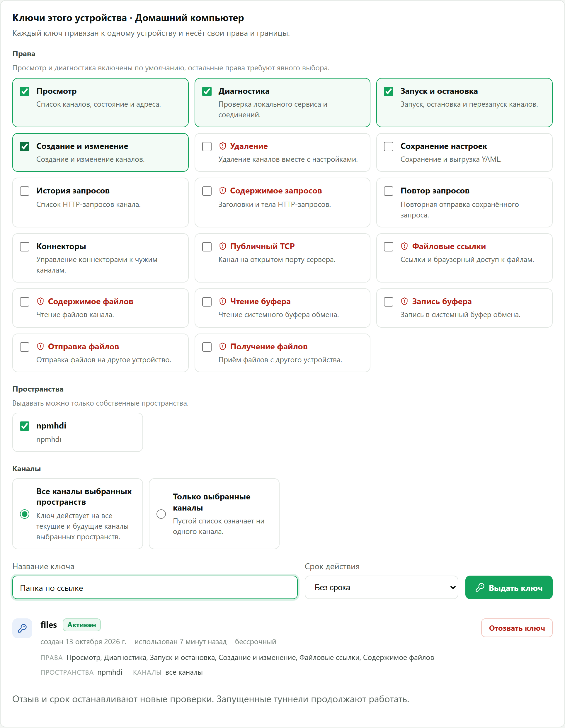Viewport: 565px width, 728px height.
Task: Disable the Запуск и остановка checkbox
Action: pyautogui.click(x=389, y=91)
